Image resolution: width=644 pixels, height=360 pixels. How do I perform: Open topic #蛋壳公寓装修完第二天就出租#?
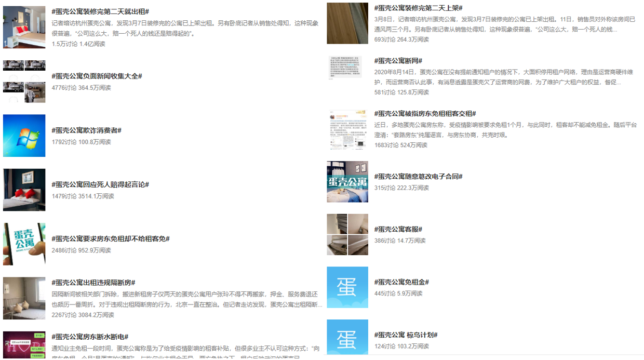click(100, 11)
